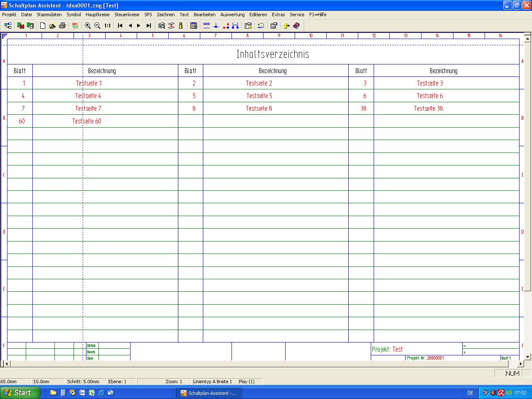The image size is (532, 399).
Task: Click the layers stack toolbar icon
Action: point(162,26)
